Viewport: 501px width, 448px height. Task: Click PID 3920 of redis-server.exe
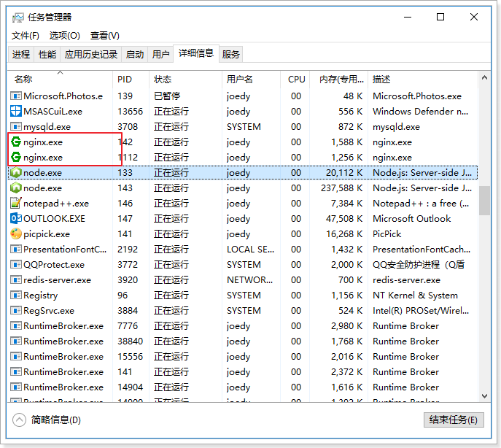[x=128, y=280]
